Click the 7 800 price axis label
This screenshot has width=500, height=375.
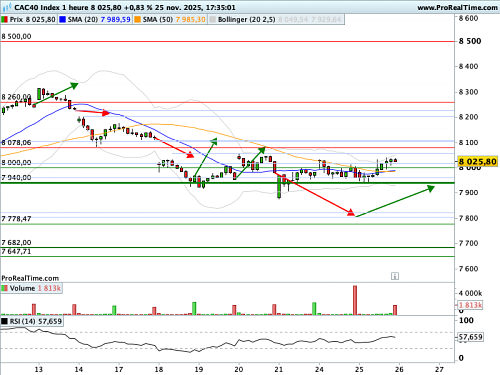(468, 218)
